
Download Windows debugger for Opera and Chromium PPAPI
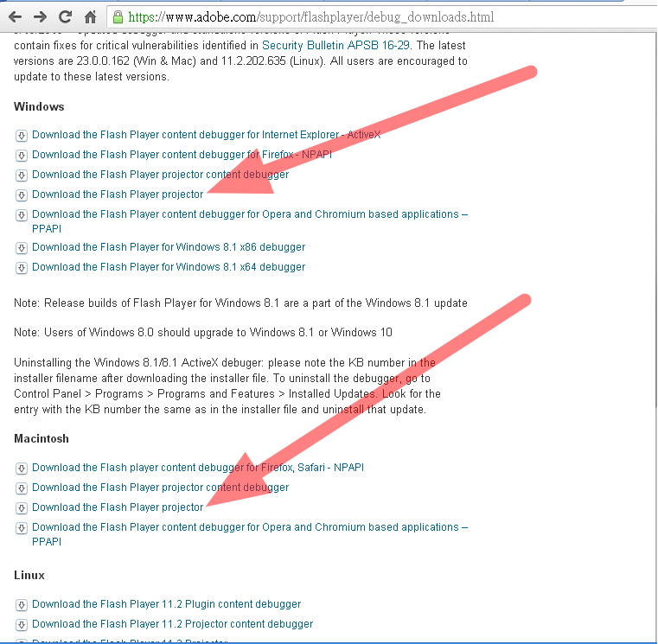click(250, 221)
